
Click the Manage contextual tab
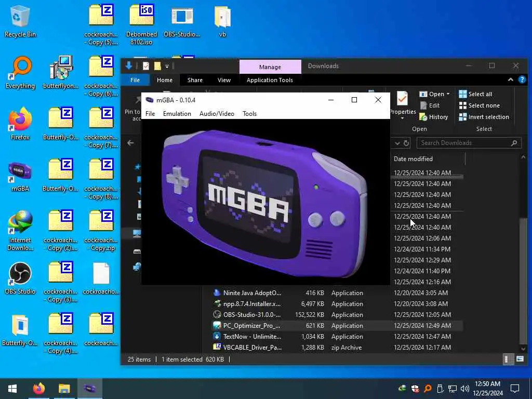coord(270,67)
